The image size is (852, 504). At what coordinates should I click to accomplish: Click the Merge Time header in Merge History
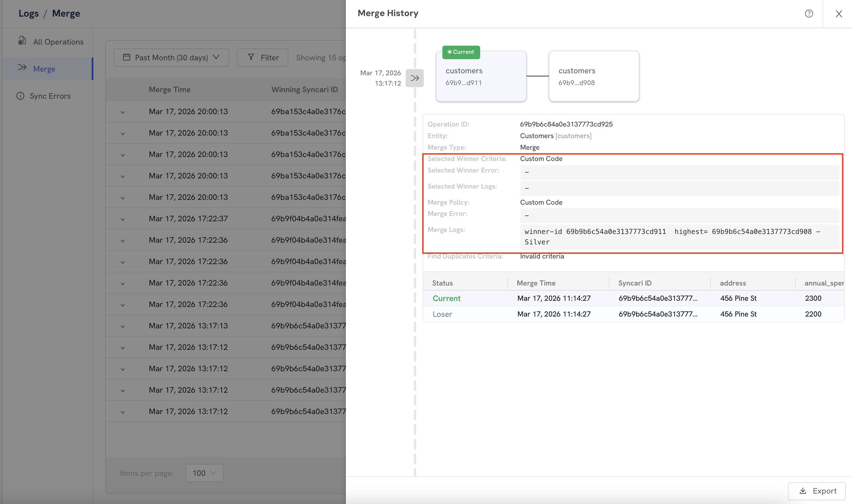(536, 283)
